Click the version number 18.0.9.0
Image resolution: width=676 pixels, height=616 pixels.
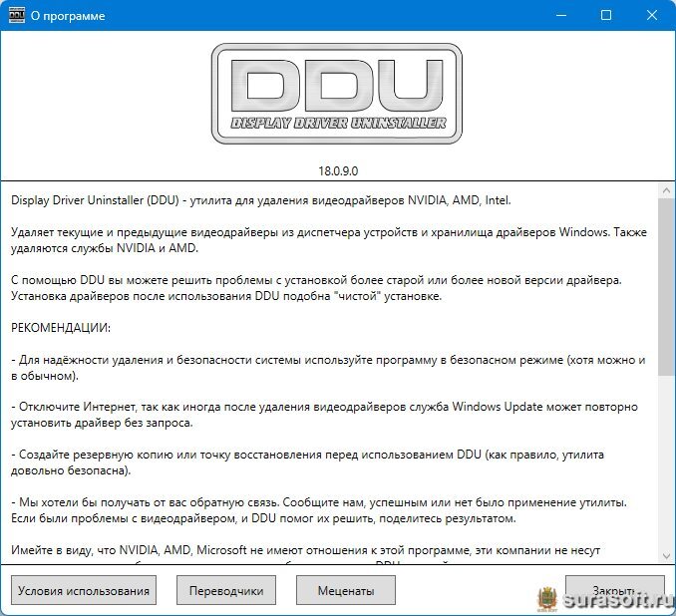pyautogui.click(x=338, y=171)
